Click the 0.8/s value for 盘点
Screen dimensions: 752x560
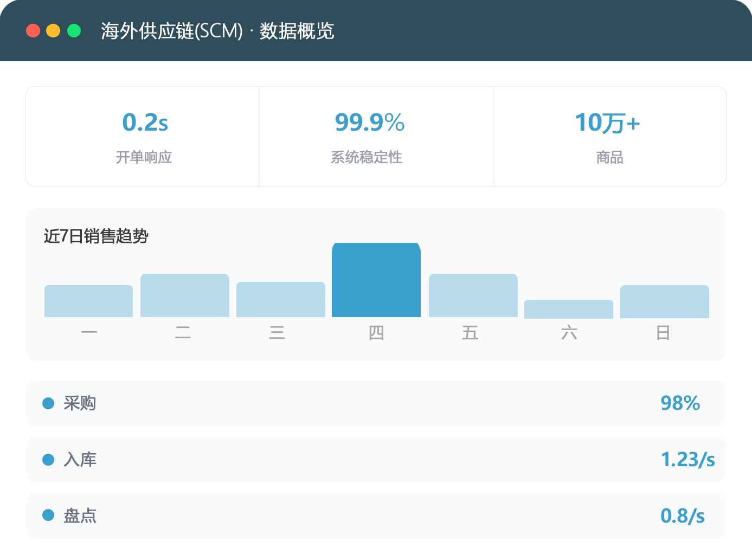coord(683,516)
